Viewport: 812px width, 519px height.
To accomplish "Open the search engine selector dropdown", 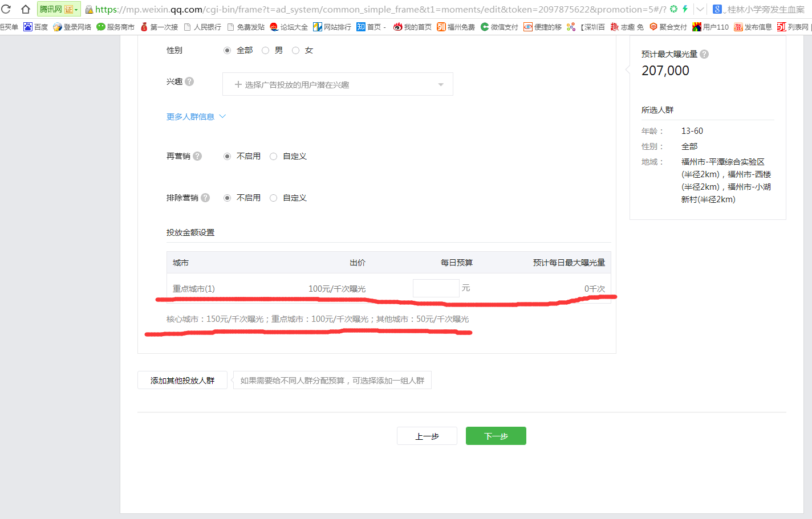I will pyautogui.click(x=718, y=9).
